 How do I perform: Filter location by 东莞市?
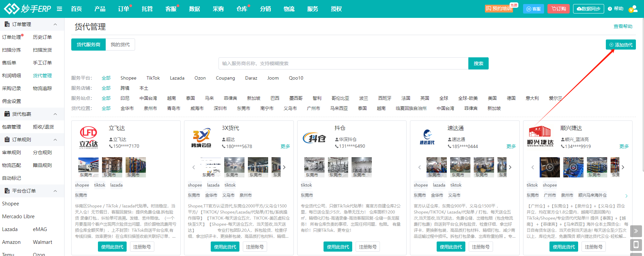243,108
